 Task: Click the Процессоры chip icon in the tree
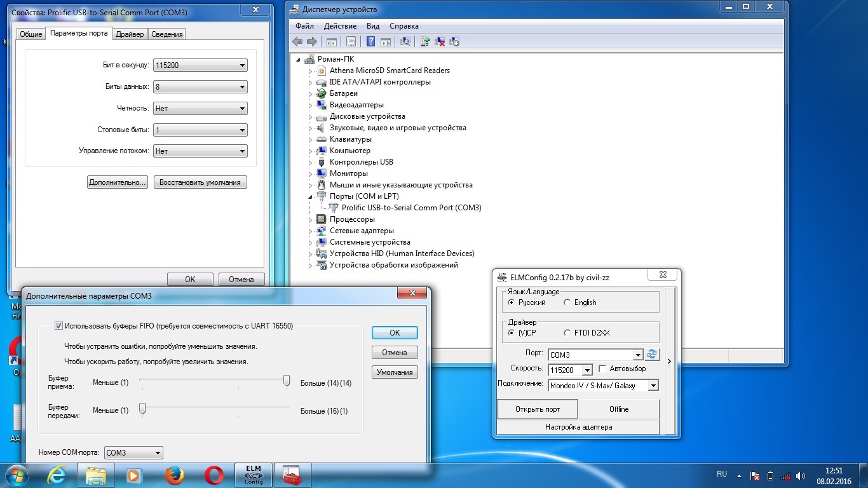coord(322,219)
